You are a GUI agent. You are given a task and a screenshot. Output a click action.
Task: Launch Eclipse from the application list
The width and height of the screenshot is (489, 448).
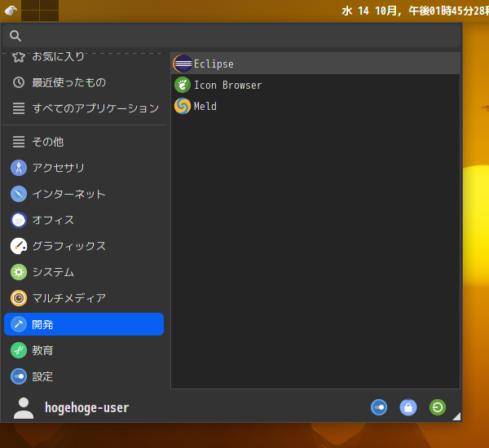point(315,64)
